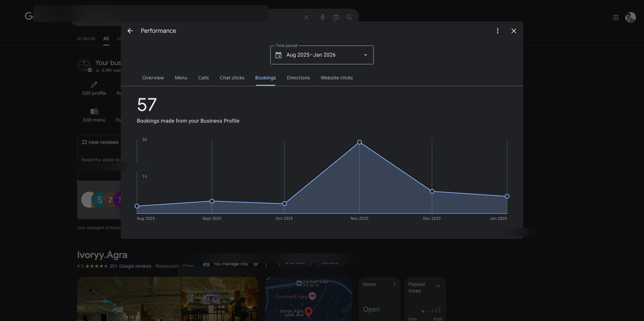644x321 pixels.
Task: Click the calendar icon in Time period
Action: click(278, 55)
